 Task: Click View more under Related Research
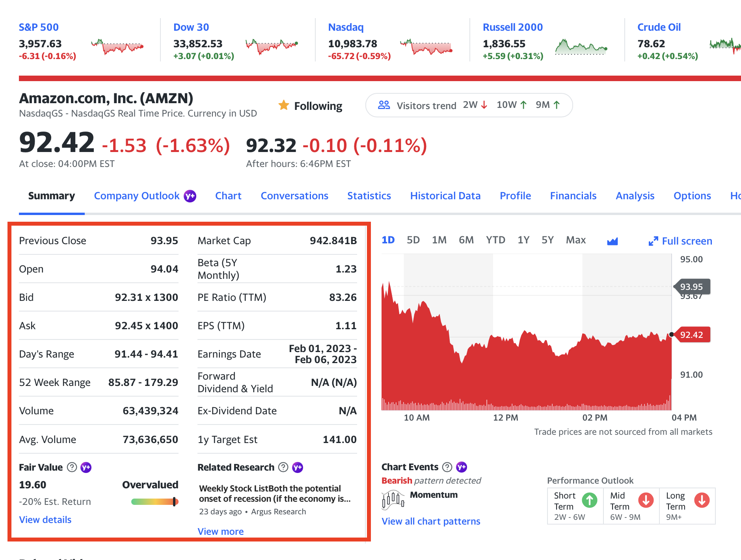(221, 532)
